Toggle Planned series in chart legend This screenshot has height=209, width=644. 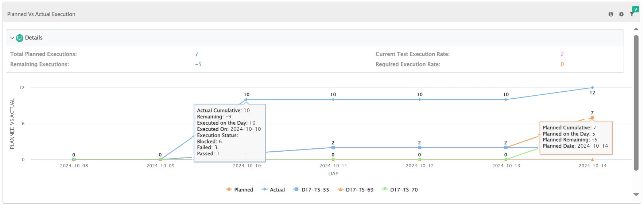click(239, 190)
